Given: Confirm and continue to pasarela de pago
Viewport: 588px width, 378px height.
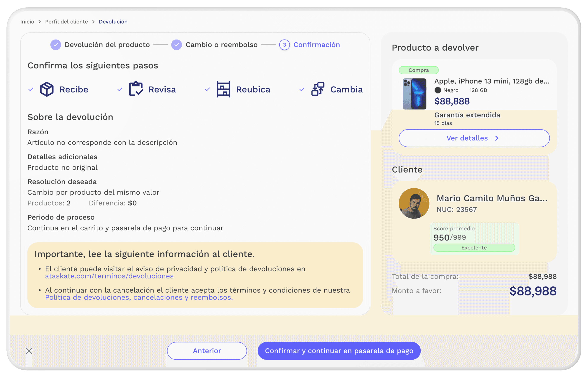Looking at the screenshot, I should (x=339, y=351).
